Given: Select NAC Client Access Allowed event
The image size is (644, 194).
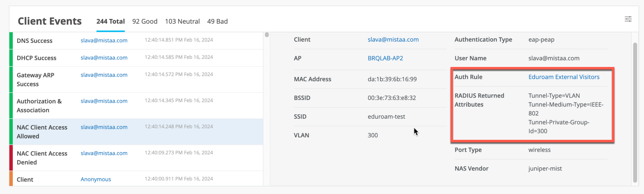Looking at the screenshot, I should (x=42, y=132).
